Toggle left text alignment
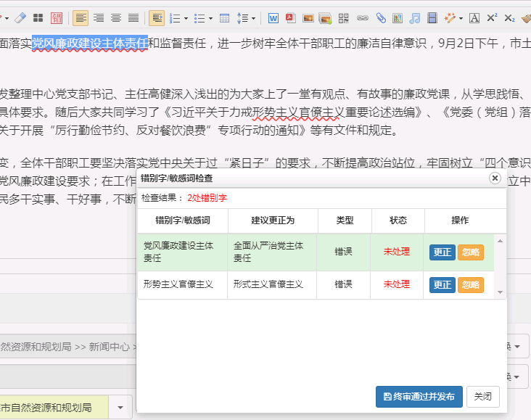Image resolution: width=531 pixels, height=420 pixels. coord(81,17)
